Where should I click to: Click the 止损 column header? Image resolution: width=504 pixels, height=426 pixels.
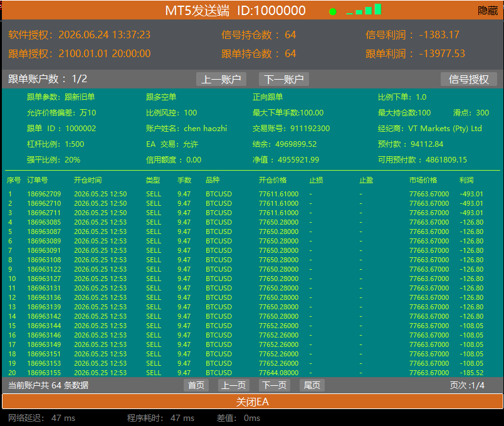tap(316, 180)
